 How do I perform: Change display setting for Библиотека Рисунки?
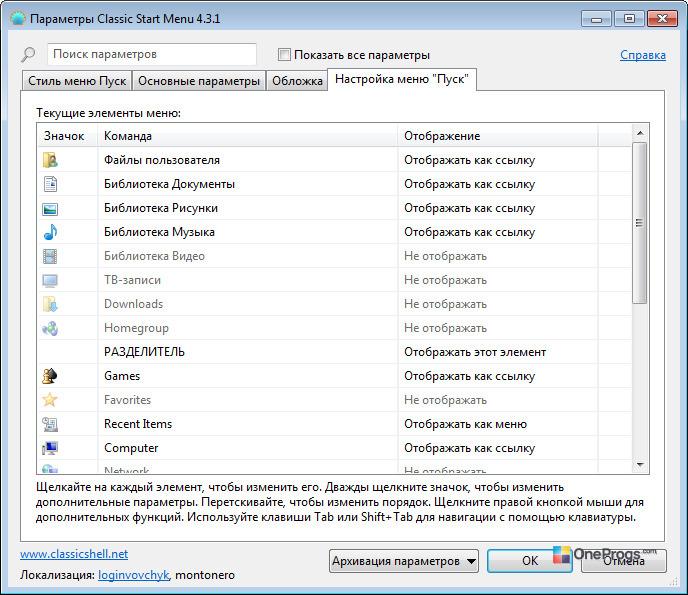click(469, 208)
